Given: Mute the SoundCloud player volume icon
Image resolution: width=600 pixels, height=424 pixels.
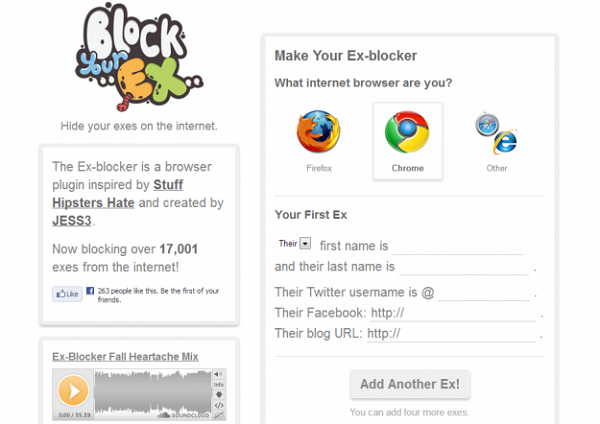Looking at the screenshot, I should tap(218, 374).
